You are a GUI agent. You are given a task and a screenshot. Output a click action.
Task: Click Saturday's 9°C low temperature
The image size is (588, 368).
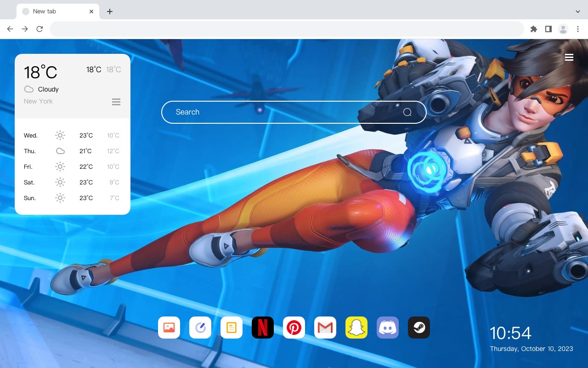[x=114, y=182]
